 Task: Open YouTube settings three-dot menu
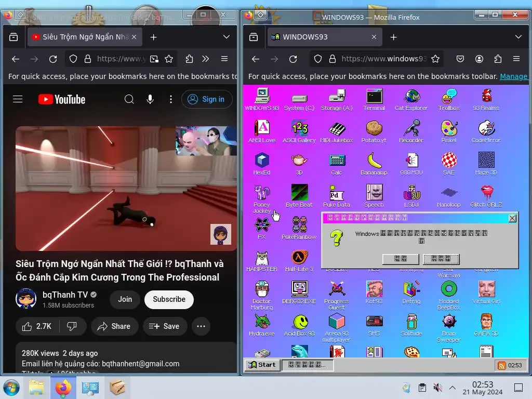(x=170, y=99)
